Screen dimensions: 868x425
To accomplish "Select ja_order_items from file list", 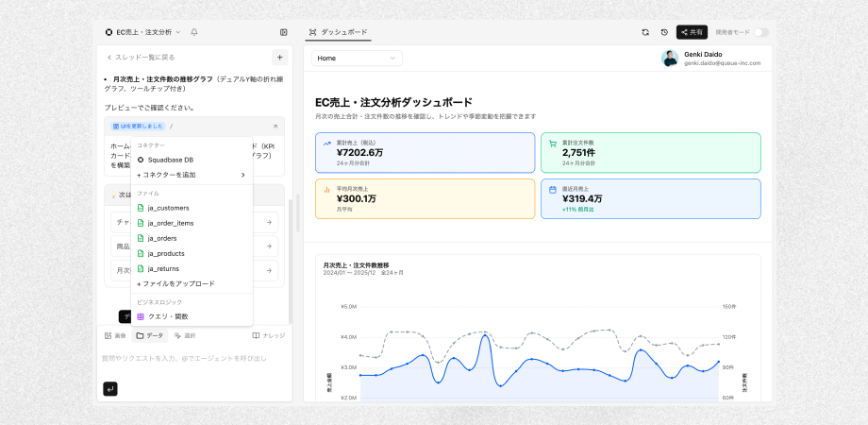I will (x=192, y=223).
